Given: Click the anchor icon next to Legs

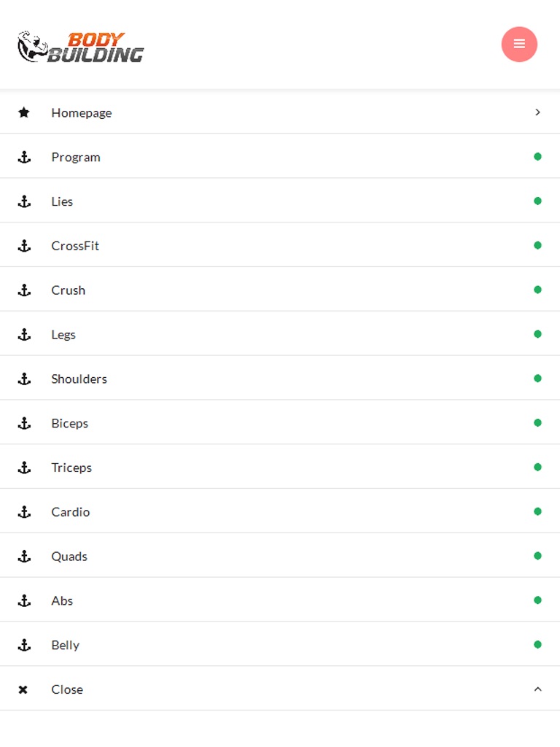Looking at the screenshot, I should point(24,335).
